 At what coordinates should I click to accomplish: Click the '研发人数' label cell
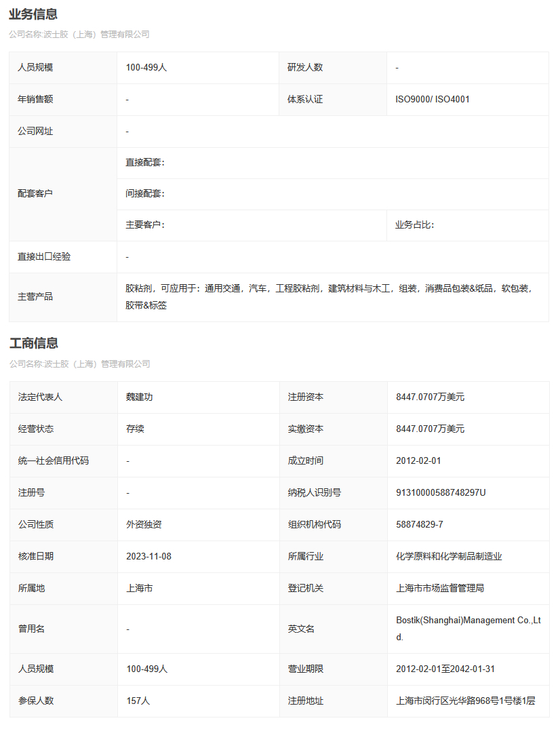[x=333, y=68]
